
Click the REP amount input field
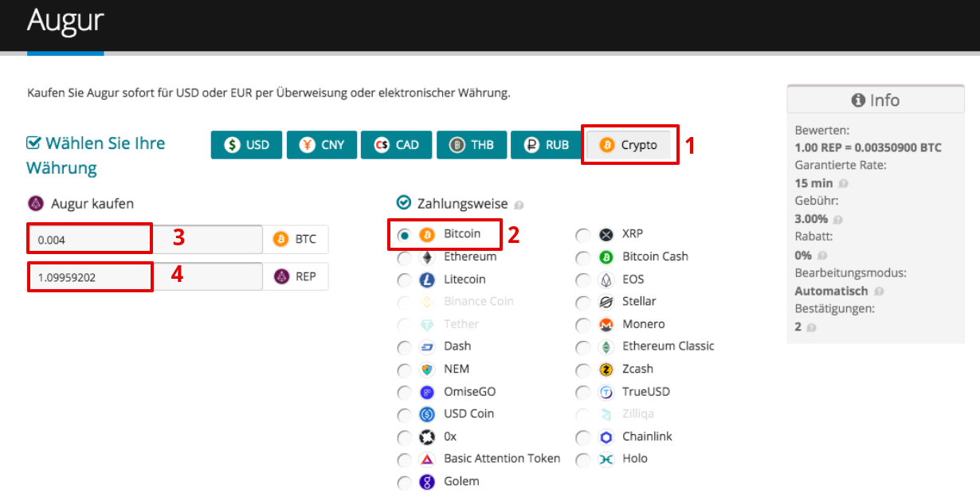[x=145, y=277]
